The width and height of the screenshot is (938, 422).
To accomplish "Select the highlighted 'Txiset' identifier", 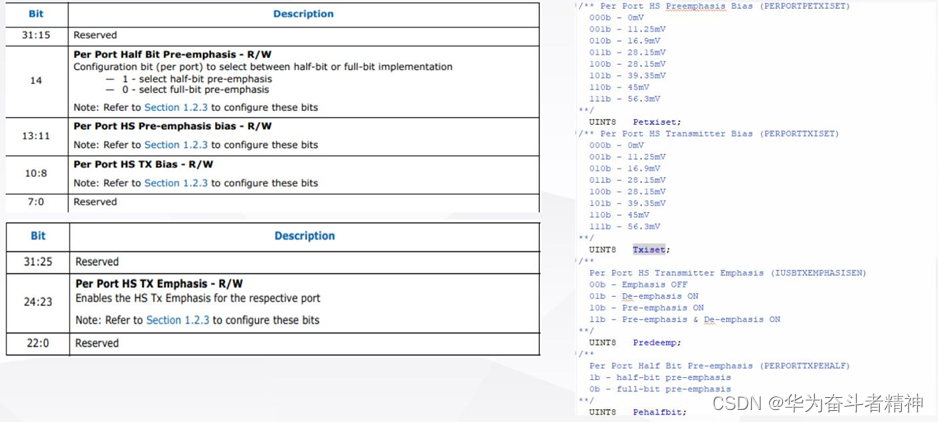I will (648, 250).
